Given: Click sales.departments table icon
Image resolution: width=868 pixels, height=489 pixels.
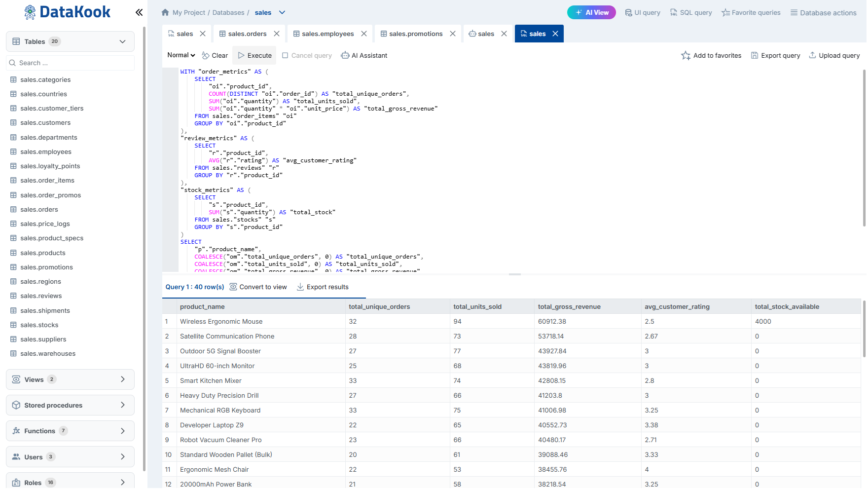Looking at the screenshot, I should click(x=13, y=137).
